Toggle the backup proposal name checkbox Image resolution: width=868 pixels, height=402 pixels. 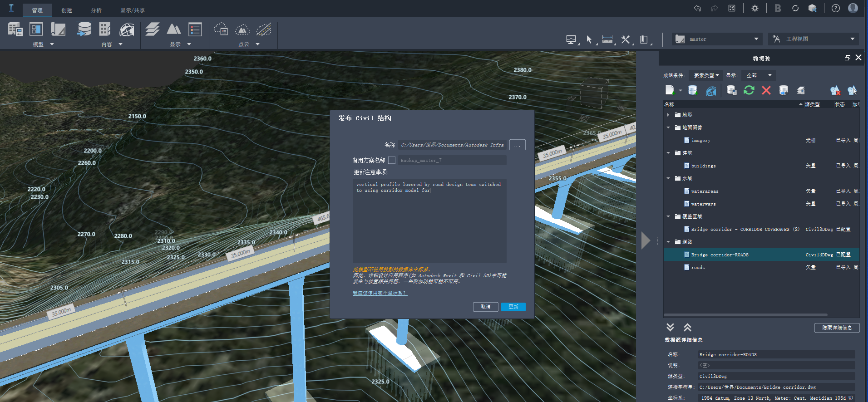392,160
